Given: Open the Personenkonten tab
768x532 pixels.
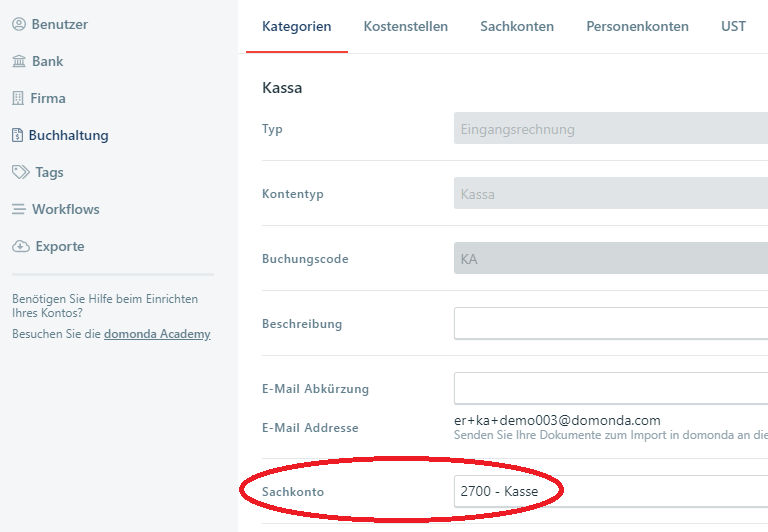Looking at the screenshot, I should [x=637, y=26].
